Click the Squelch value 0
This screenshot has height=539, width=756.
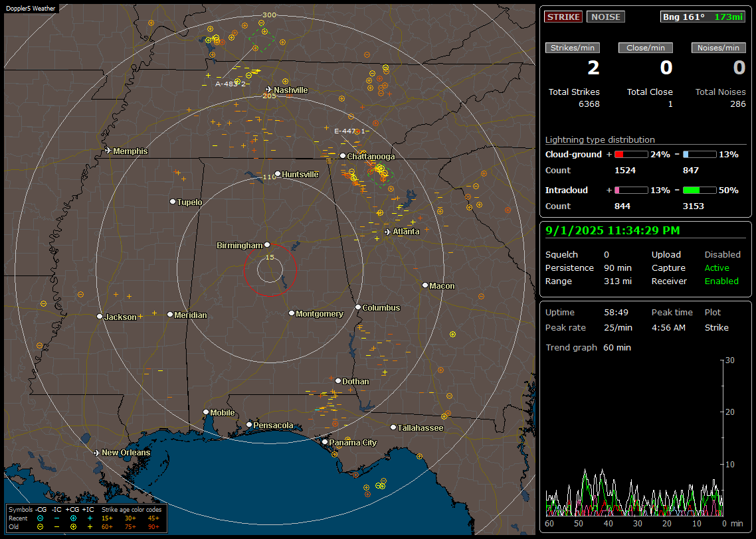(607, 255)
